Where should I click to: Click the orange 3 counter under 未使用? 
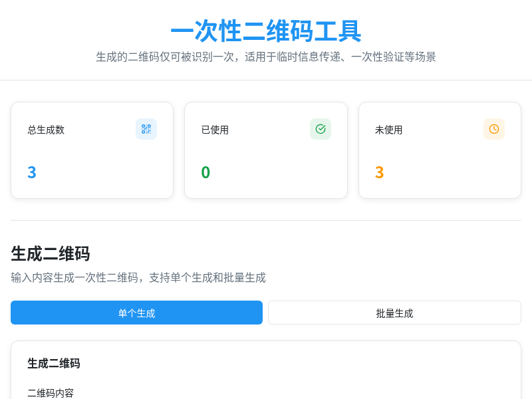point(380,172)
